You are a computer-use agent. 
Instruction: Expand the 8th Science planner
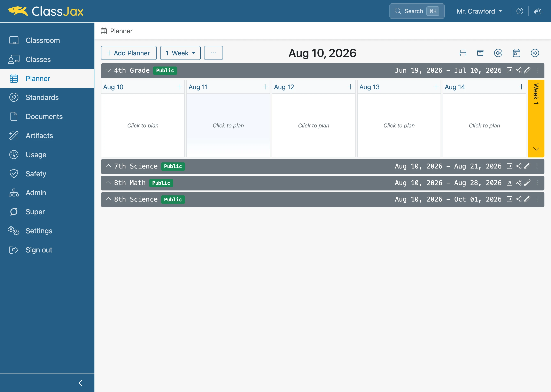coord(108,199)
